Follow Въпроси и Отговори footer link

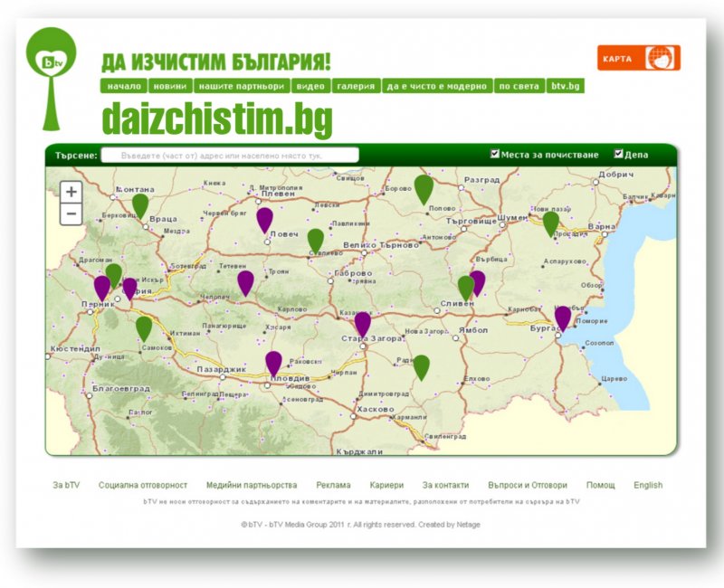click(528, 485)
